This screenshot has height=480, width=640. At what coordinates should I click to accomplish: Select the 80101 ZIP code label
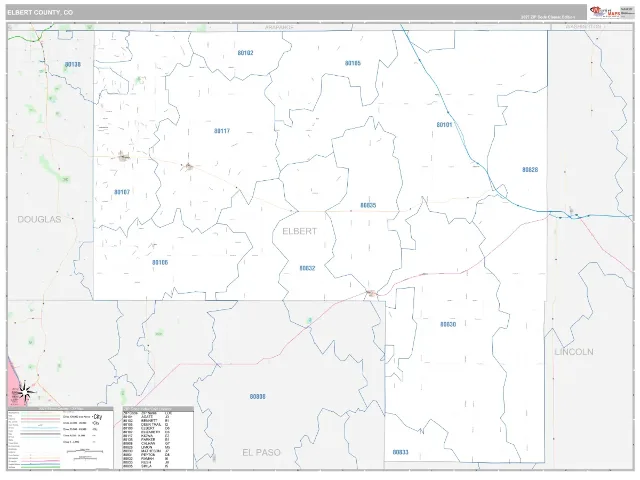coord(444,124)
